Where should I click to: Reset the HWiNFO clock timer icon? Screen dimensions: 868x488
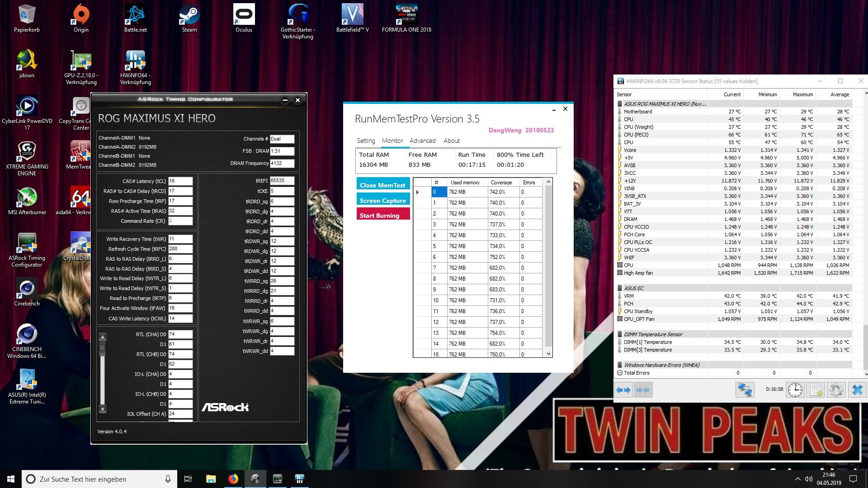[x=795, y=389]
